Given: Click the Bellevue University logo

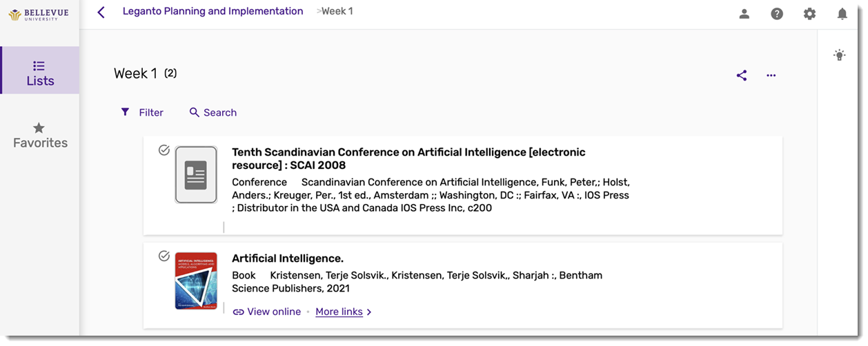Looking at the screenshot, I should (39, 14).
